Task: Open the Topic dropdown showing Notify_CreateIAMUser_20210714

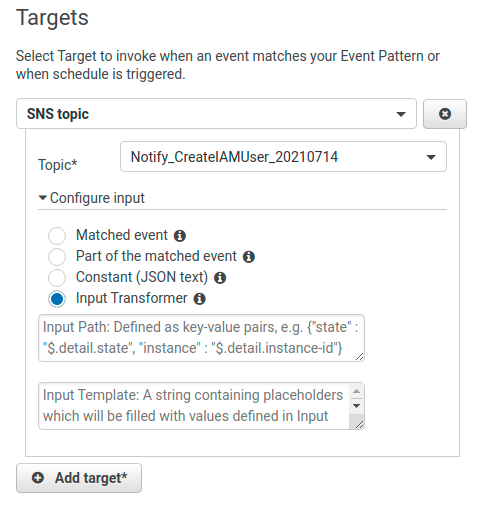Action: pyautogui.click(x=283, y=157)
